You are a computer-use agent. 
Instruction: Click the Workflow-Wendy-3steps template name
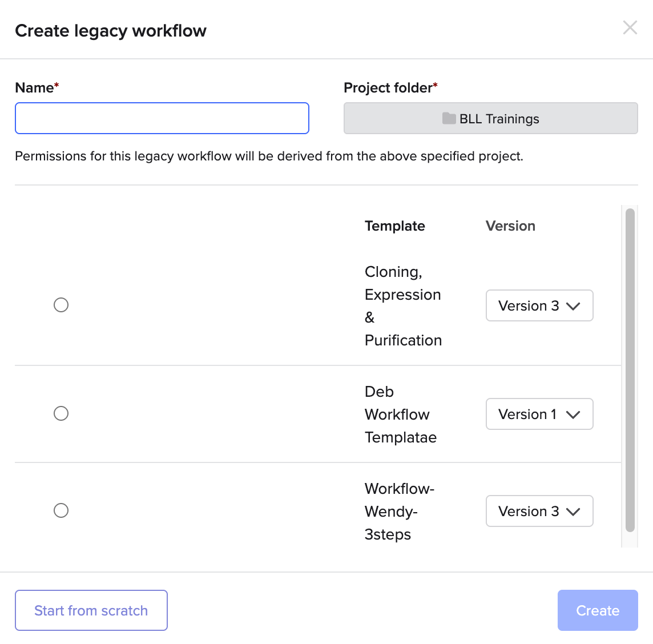(399, 512)
